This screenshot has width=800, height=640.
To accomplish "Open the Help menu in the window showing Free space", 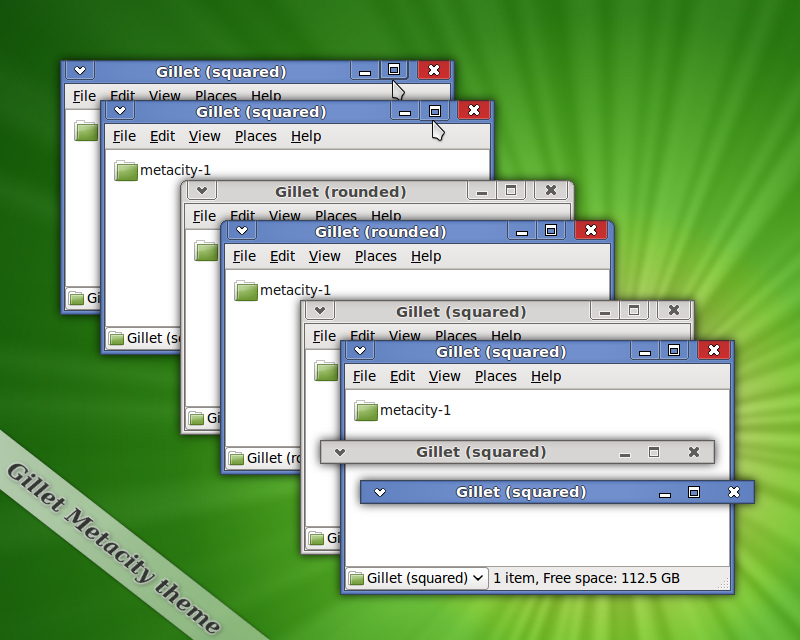I will coord(546,376).
